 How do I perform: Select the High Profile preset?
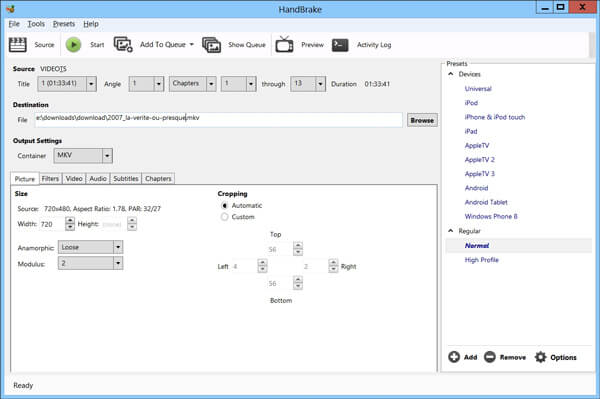tap(481, 260)
